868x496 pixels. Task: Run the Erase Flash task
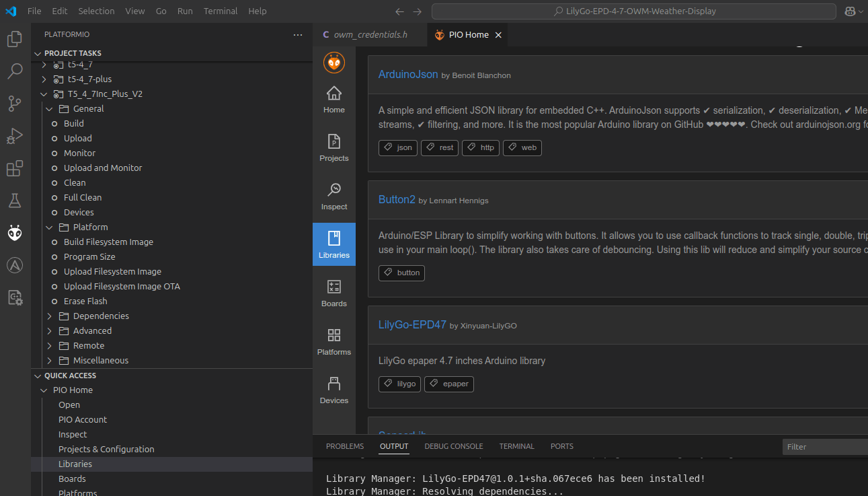tap(85, 302)
